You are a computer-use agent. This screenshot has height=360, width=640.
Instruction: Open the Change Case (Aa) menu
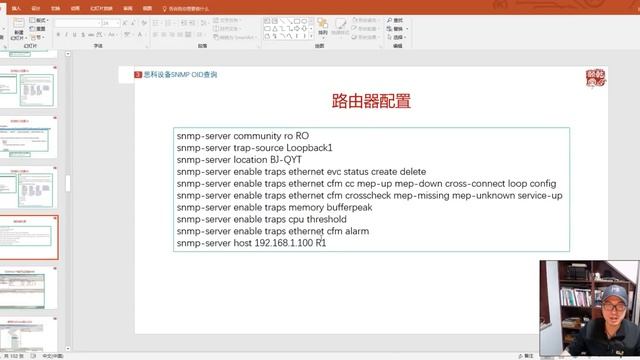111,35
